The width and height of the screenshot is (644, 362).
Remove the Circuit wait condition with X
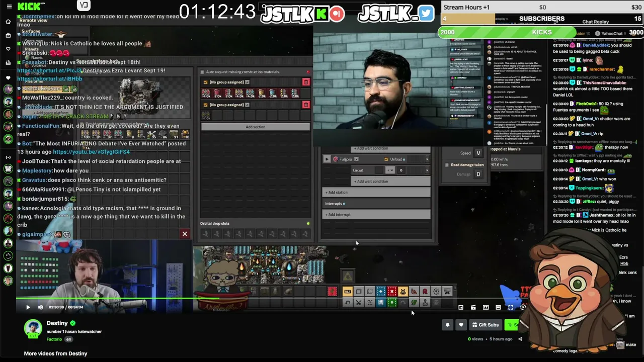pyautogui.click(x=427, y=170)
